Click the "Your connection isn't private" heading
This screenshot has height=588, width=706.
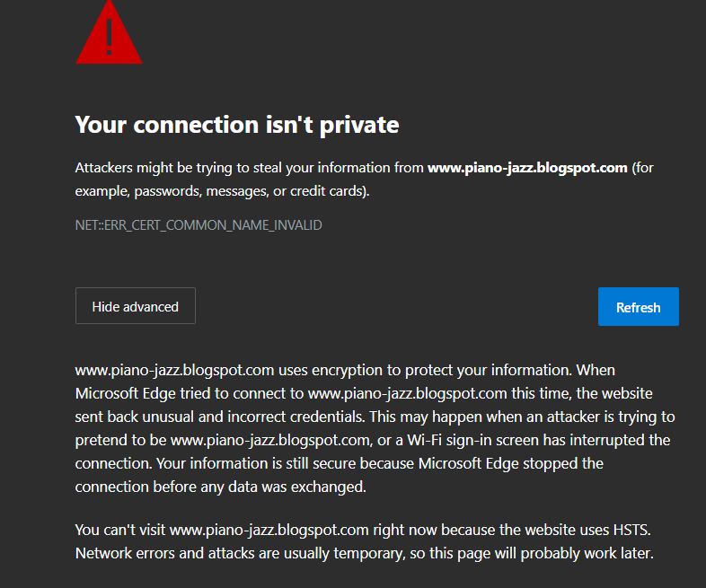tap(237, 124)
